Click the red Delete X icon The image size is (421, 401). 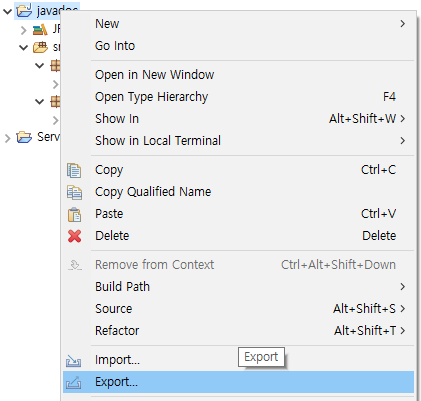pos(74,236)
